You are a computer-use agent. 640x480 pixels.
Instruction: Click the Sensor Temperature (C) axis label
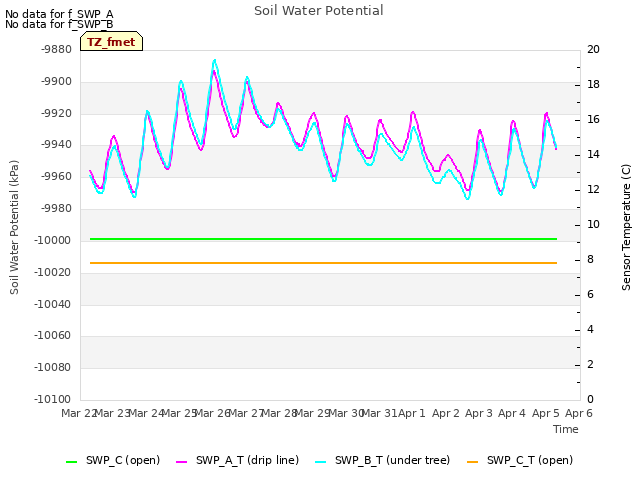click(626, 227)
